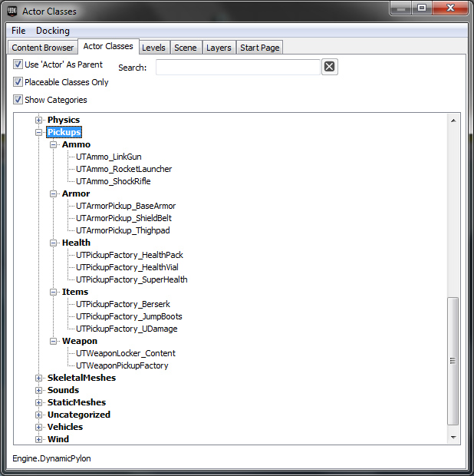Expand the SkeletalMeshes category
474x476 pixels.
point(38,378)
